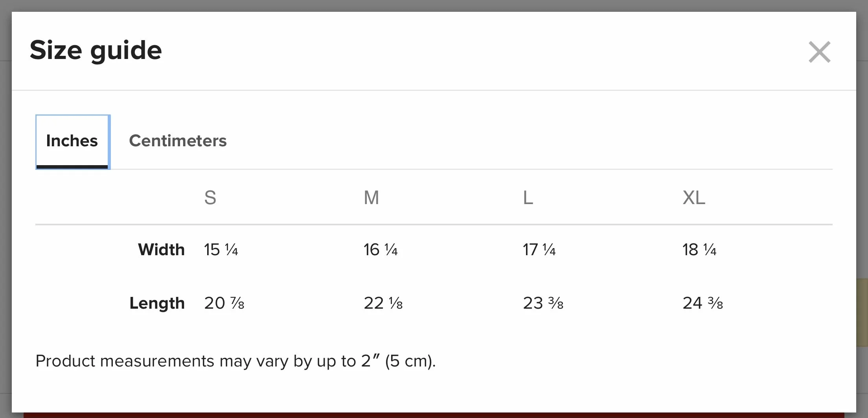Image resolution: width=868 pixels, height=418 pixels.
Task: Select the 20 ⅞ length value
Action: pos(224,303)
